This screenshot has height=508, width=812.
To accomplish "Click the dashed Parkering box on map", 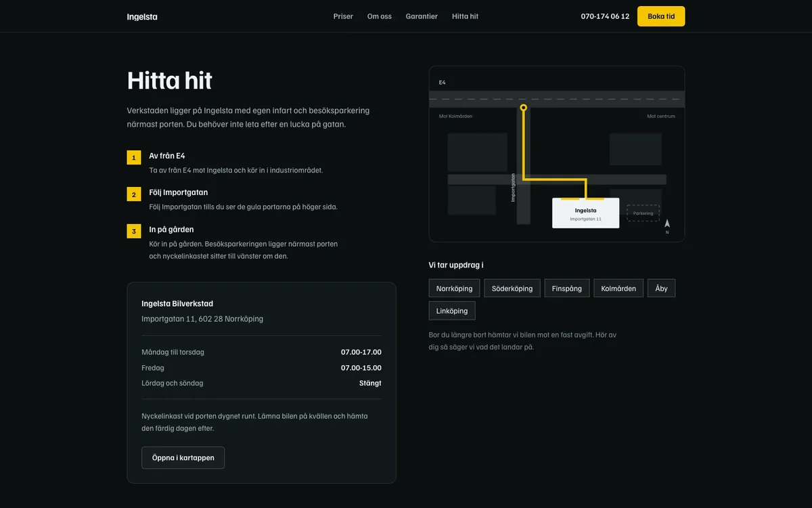I will (643, 213).
